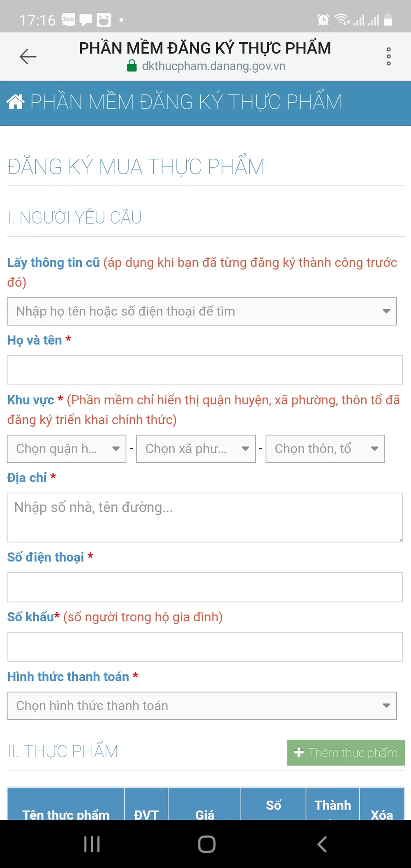Image resolution: width=411 pixels, height=868 pixels.
Task: Focus the 'Họ và tên' input field
Action: click(x=205, y=370)
